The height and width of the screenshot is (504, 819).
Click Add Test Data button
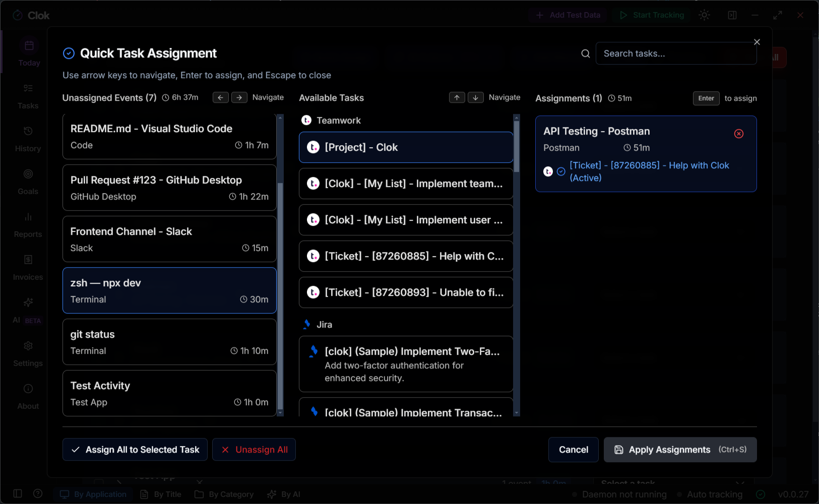pos(568,15)
